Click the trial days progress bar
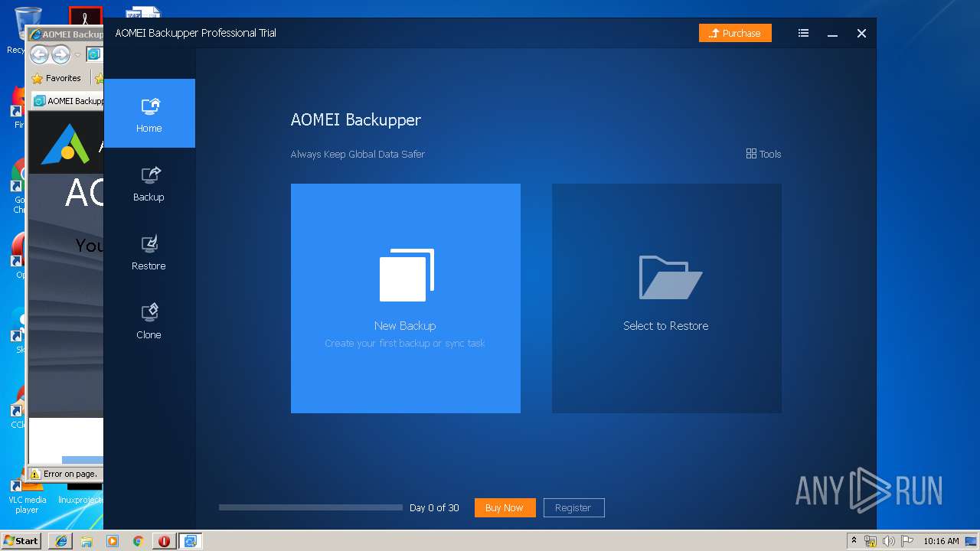The image size is (980, 551). tap(311, 507)
